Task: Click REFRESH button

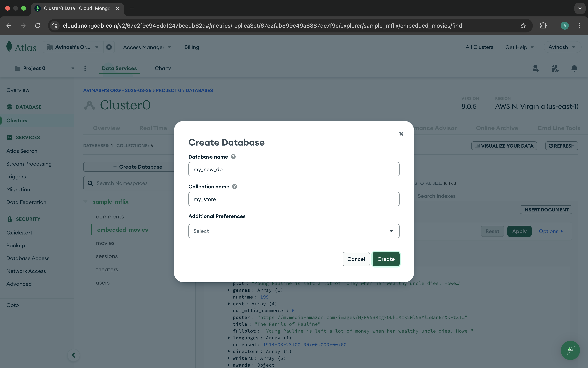Action: click(562, 146)
